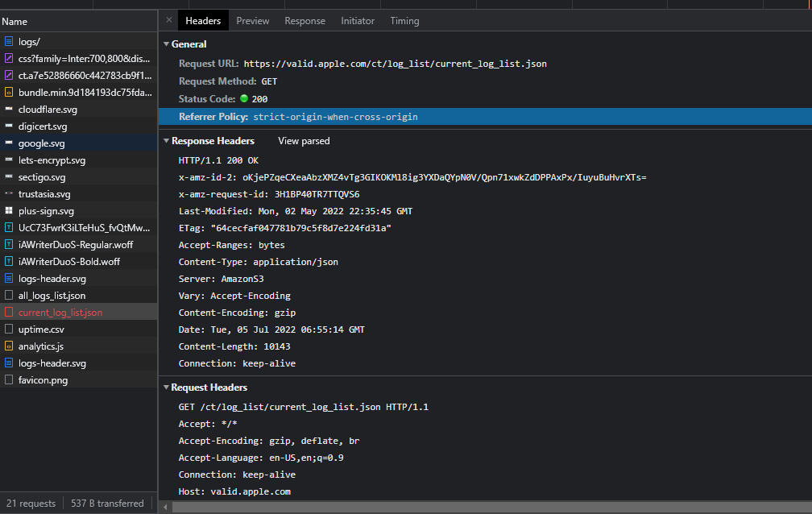The width and height of the screenshot is (812, 514).
Task: Click the Accept-Encoding request header line
Action: [x=269, y=441]
